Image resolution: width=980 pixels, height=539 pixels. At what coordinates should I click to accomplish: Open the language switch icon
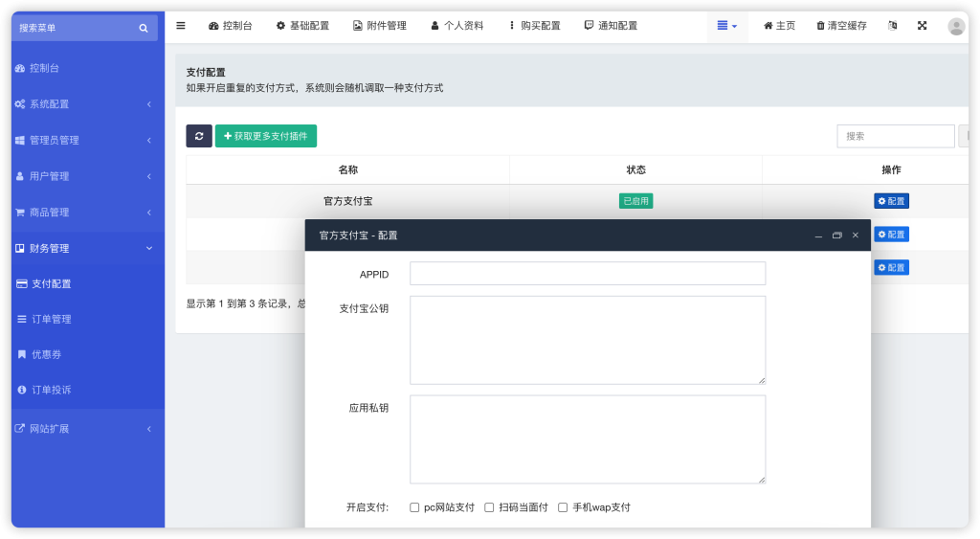click(893, 26)
